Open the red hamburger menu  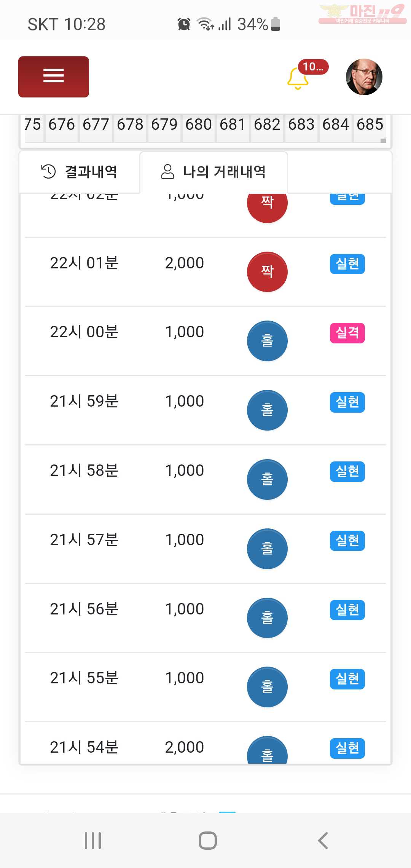(54, 77)
